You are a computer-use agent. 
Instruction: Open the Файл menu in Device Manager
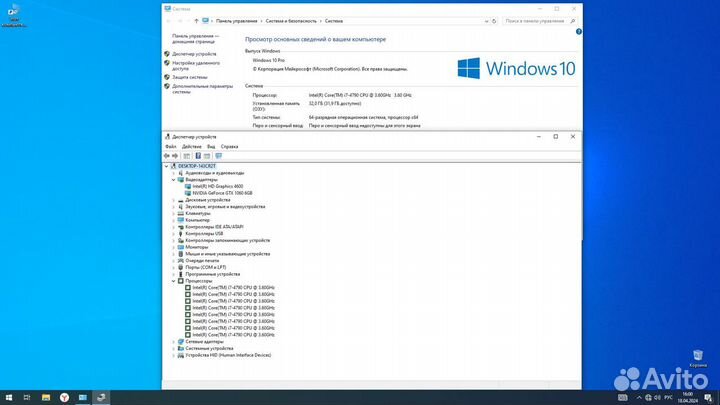[171, 146]
